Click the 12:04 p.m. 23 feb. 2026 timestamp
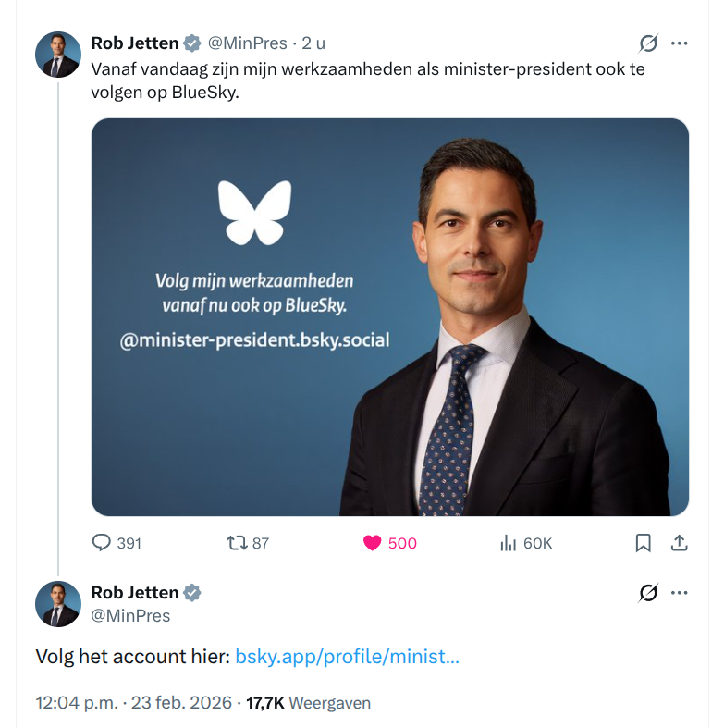The image size is (724, 728). click(x=131, y=703)
